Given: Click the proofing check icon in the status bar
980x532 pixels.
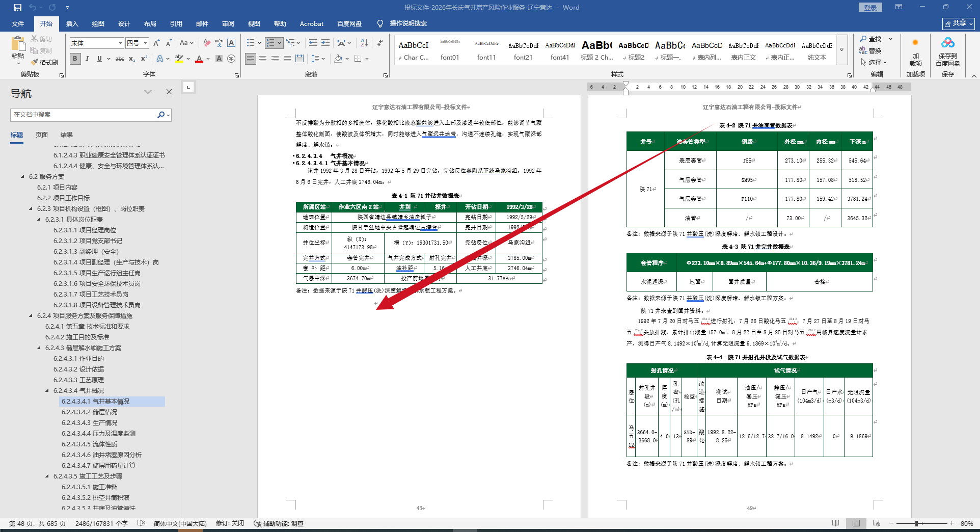Looking at the screenshot, I should click(141, 523).
